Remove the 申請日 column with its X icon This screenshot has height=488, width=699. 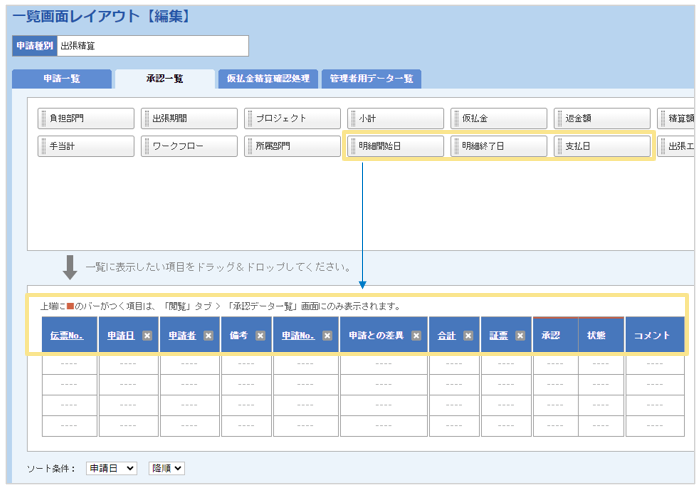[x=147, y=336]
